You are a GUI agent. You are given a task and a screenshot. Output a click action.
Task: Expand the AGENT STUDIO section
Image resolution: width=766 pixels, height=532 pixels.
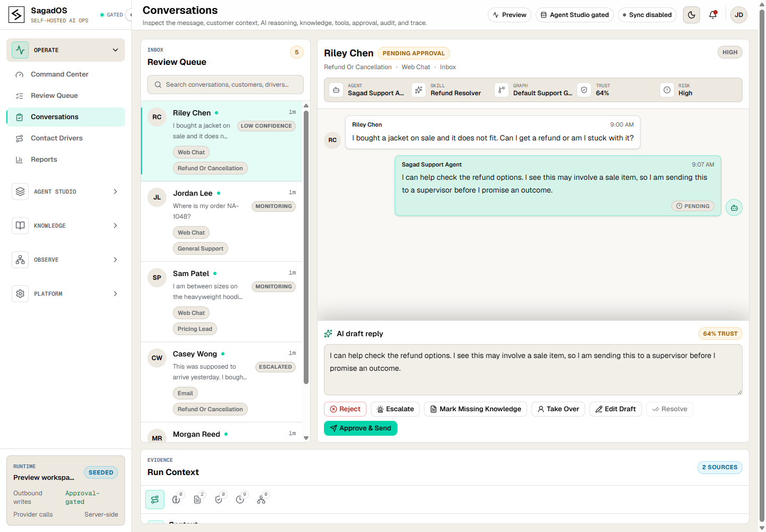coord(65,192)
